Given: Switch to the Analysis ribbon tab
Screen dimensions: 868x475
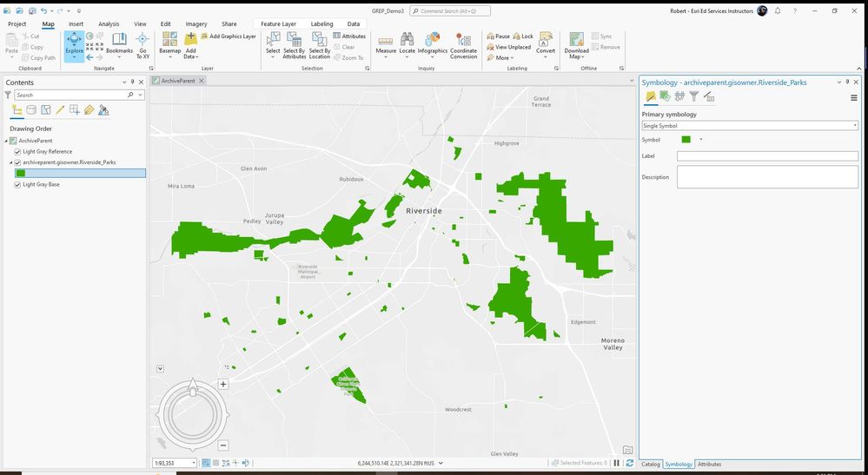Looking at the screenshot, I should [109, 24].
